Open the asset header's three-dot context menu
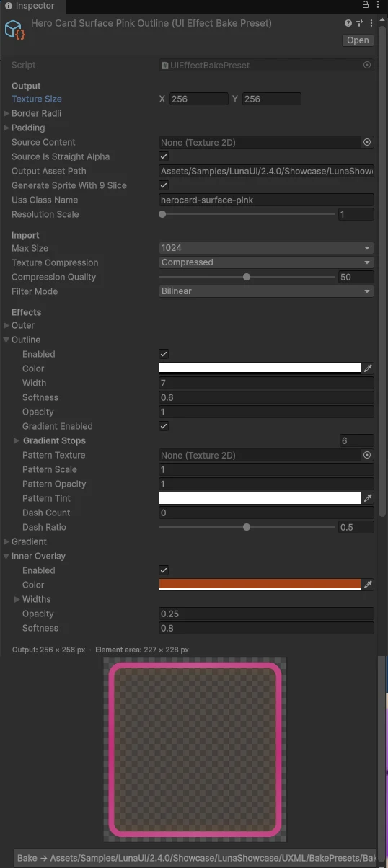Viewport: 388px width, 868px height. coord(370,23)
